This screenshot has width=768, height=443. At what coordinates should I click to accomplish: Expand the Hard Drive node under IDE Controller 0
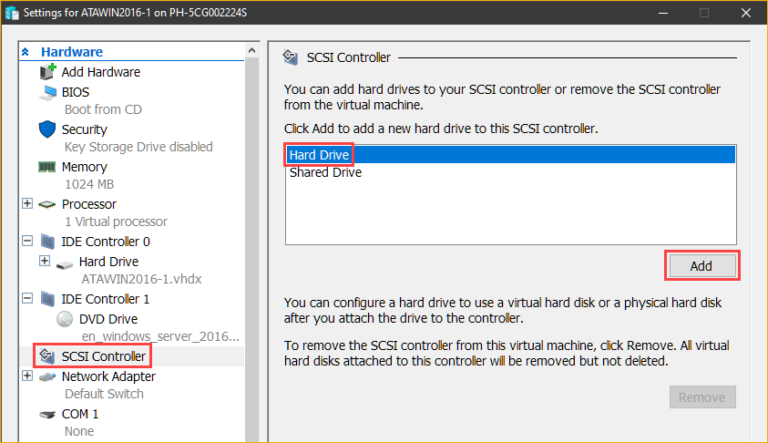tap(45, 261)
